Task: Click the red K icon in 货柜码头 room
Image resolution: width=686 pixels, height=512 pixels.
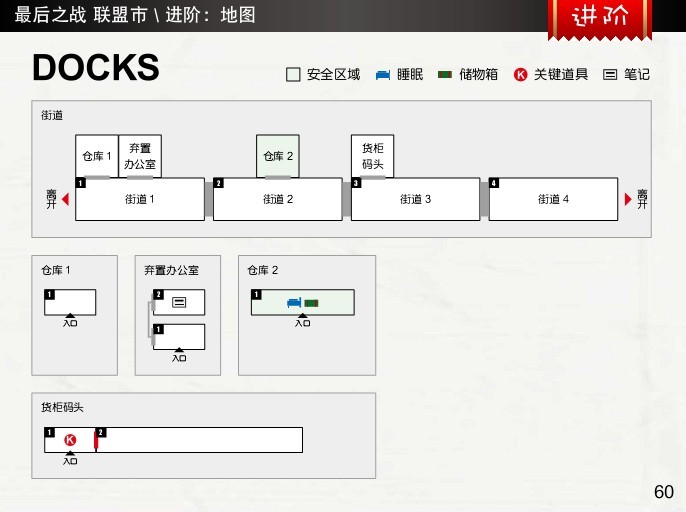Action: (70, 440)
